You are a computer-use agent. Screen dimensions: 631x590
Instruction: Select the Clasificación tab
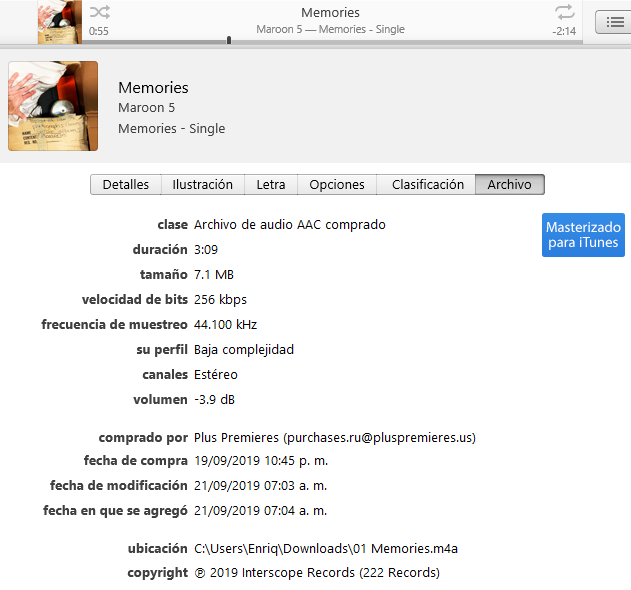428,184
